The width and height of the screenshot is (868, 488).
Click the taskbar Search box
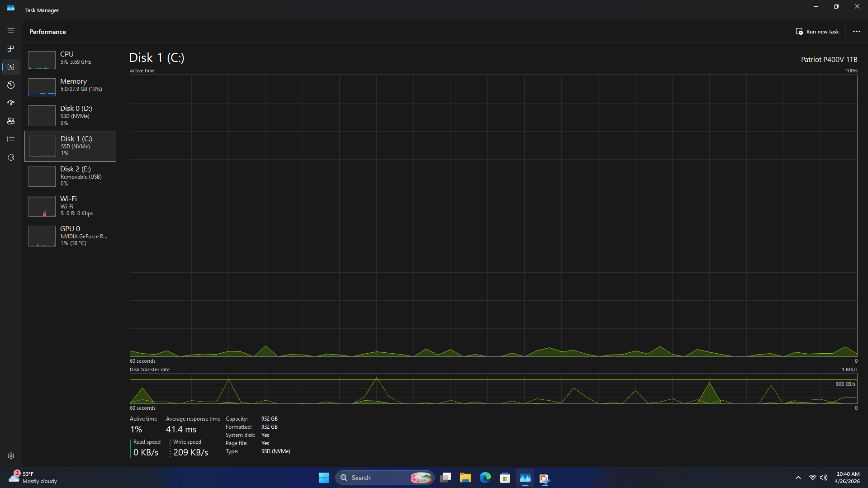coord(385,478)
